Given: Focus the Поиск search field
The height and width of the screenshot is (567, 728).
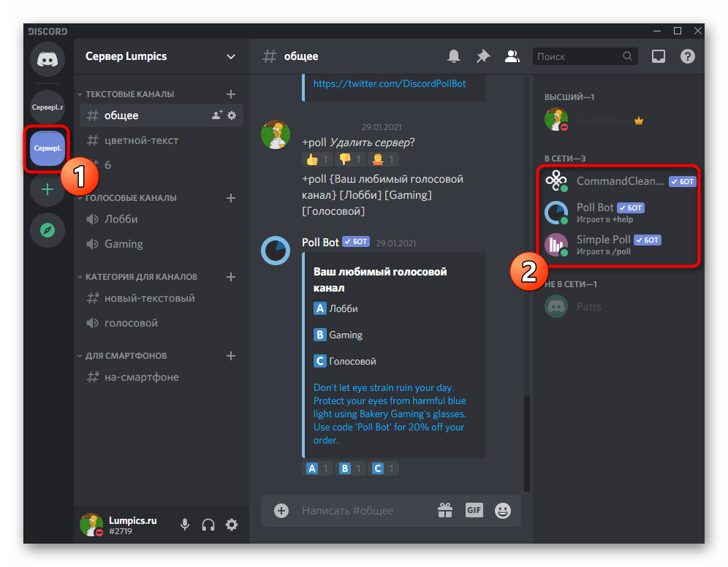Looking at the screenshot, I should point(585,56).
